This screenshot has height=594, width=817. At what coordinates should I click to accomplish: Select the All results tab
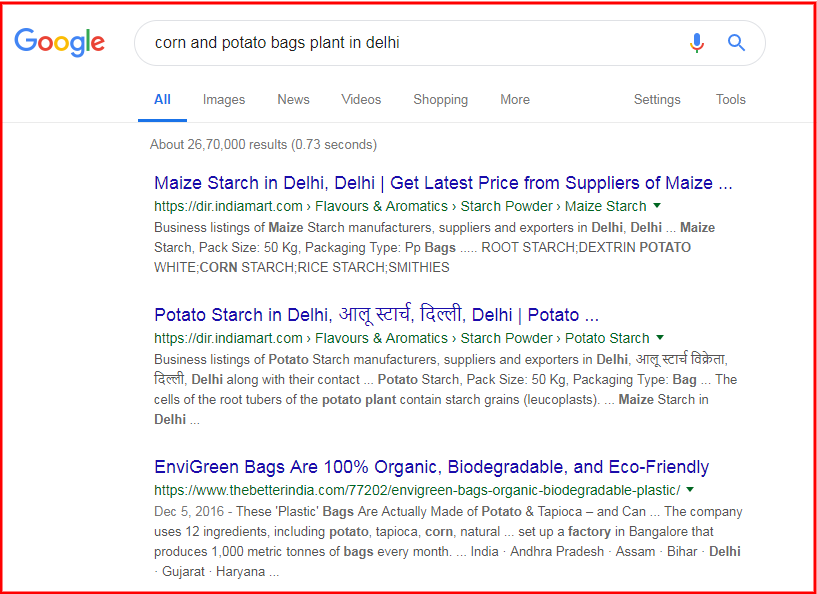coord(162,99)
